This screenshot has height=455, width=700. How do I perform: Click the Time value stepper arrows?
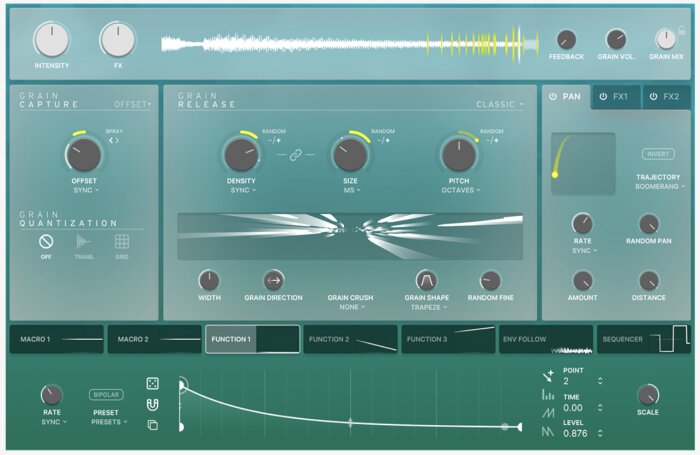pos(600,408)
